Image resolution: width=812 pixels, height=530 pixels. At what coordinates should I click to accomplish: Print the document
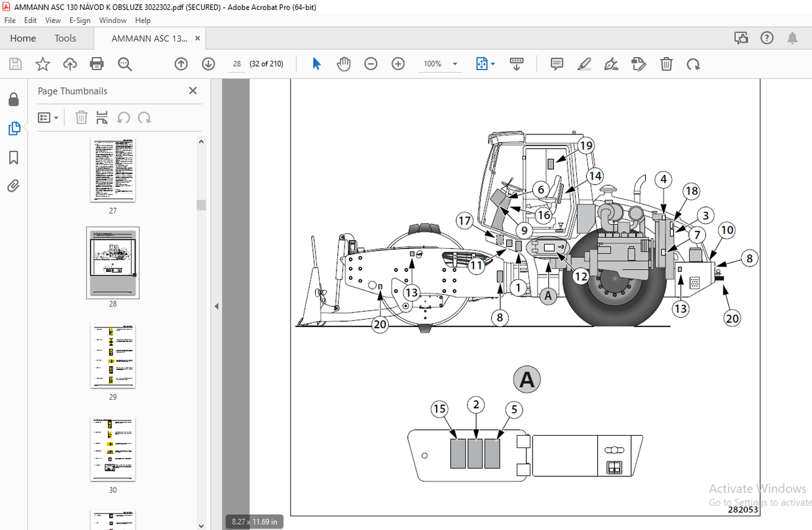(96, 64)
